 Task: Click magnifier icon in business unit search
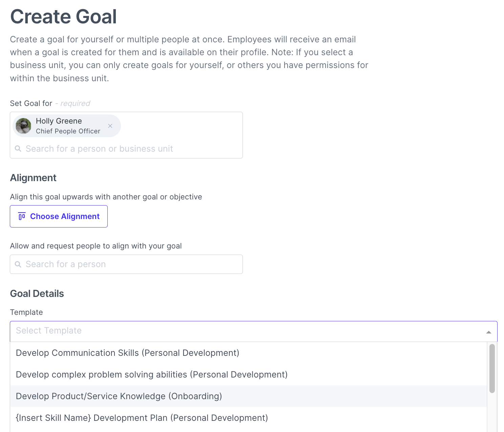(18, 149)
